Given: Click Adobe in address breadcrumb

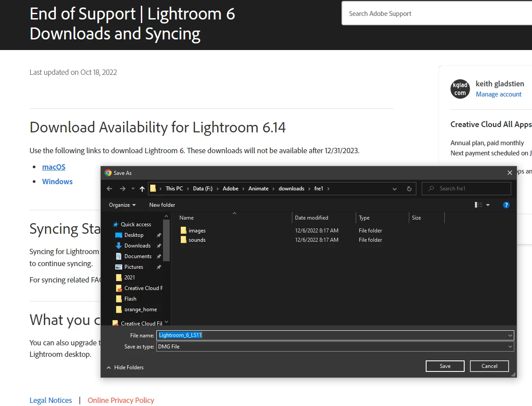Looking at the screenshot, I should click(230, 189).
